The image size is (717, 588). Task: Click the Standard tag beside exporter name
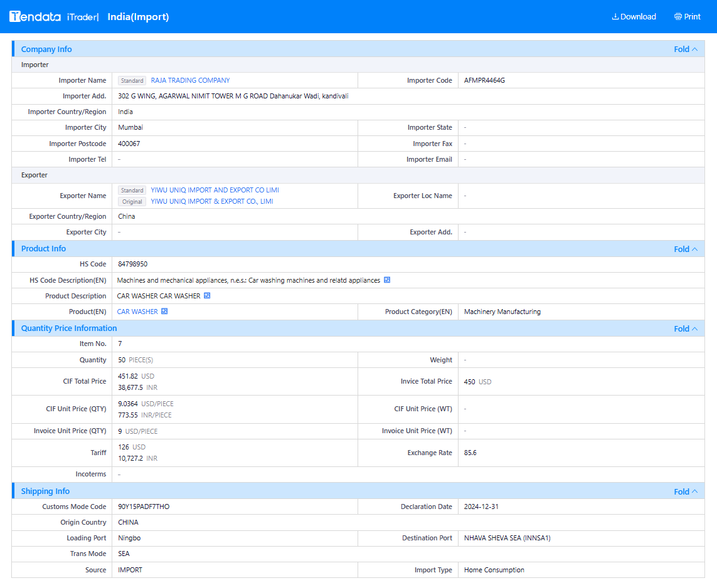[132, 190]
